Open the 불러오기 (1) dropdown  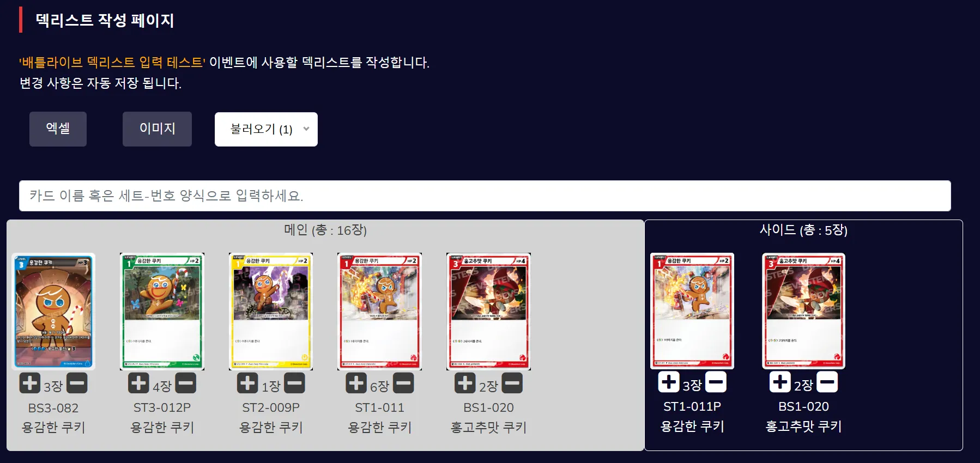pyautogui.click(x=266, y=129)
